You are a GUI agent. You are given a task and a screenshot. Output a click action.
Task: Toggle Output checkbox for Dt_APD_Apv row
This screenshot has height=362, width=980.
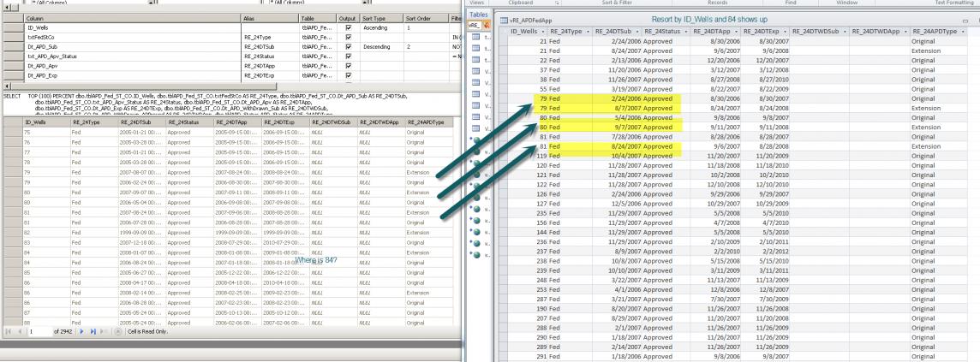(x=348, y=66)
